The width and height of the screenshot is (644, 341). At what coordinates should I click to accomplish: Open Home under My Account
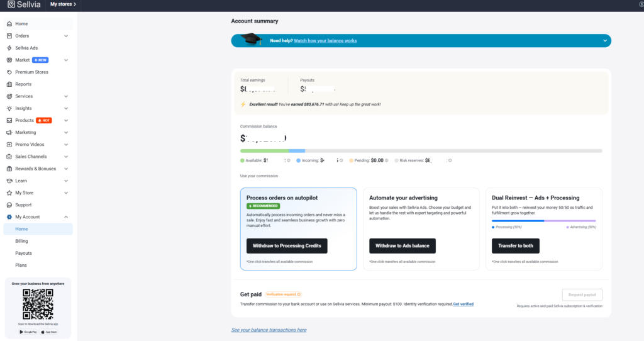point(38,229)
